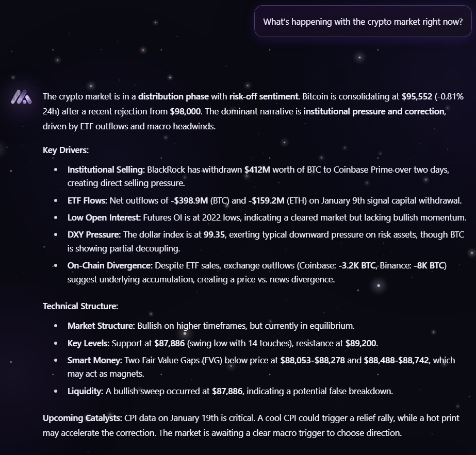Click the "Technical Structure:" heading
The width and height of the screenshot is (476, 455).
point(80,306)
